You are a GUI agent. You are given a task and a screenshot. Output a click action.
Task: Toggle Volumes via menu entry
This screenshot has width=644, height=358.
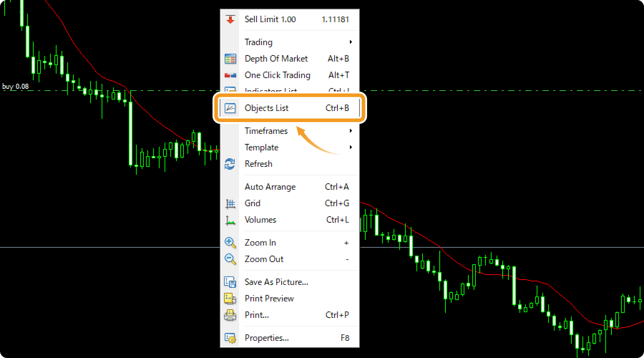tap(290, 220)
